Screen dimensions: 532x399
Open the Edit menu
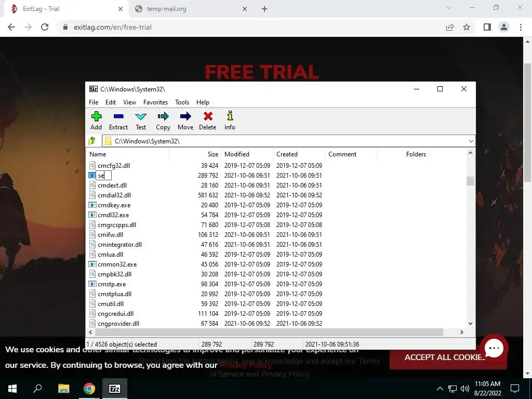111,102
